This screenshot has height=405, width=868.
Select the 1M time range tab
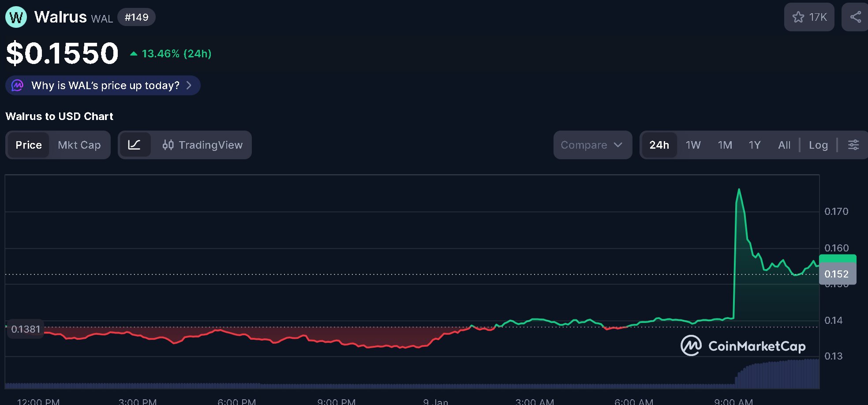pyautogui.click(x=725, y=145)
